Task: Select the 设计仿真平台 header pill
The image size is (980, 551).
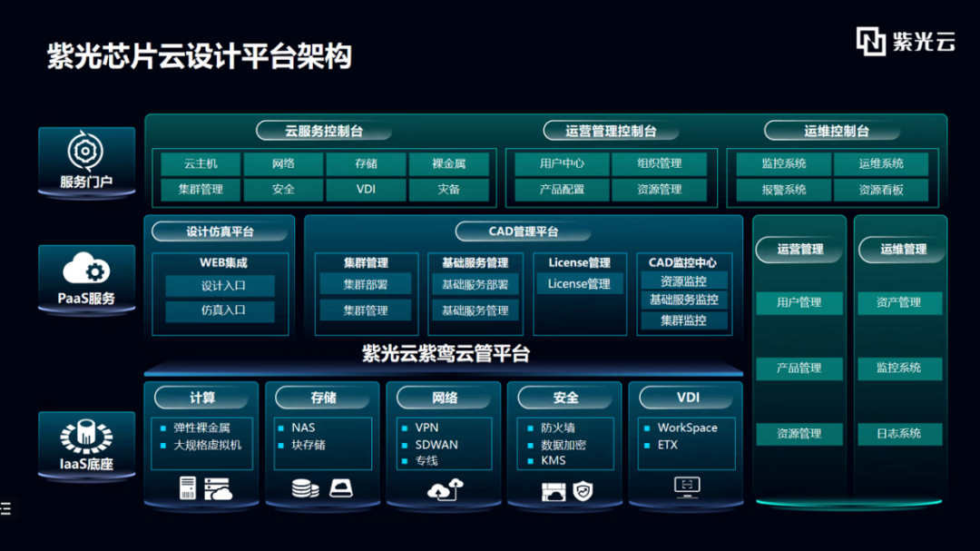Action: [220, 231]
